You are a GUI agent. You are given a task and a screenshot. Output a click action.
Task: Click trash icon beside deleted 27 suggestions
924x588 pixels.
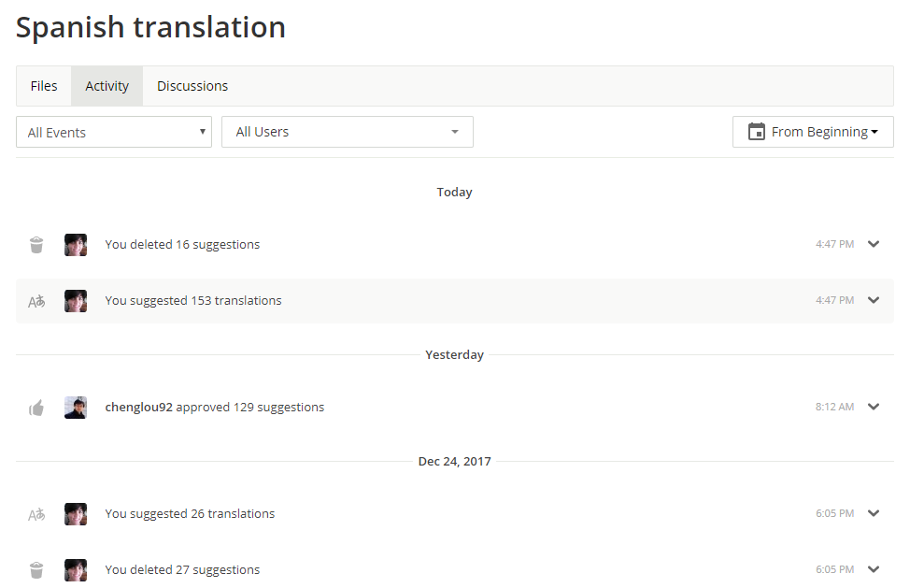tap(36, 570)
